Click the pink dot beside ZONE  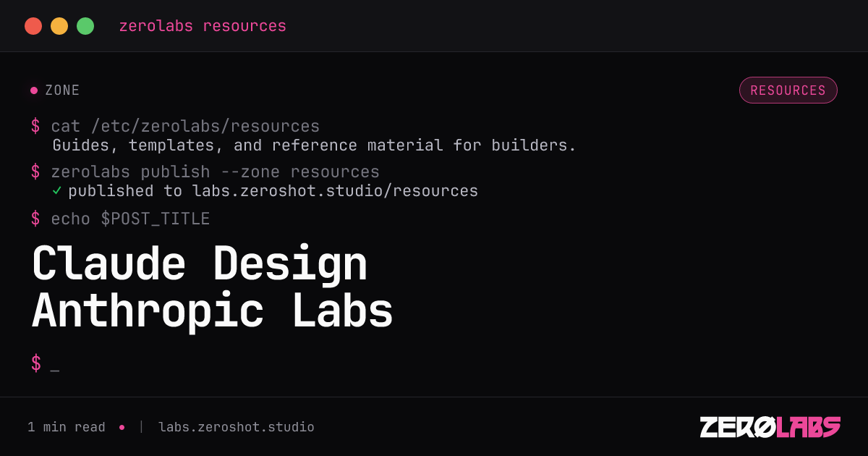click(x=34, y=90)
